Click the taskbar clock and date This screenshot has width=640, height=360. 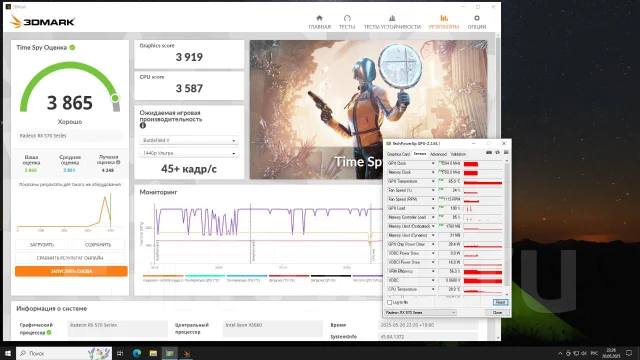click(611, 353)
